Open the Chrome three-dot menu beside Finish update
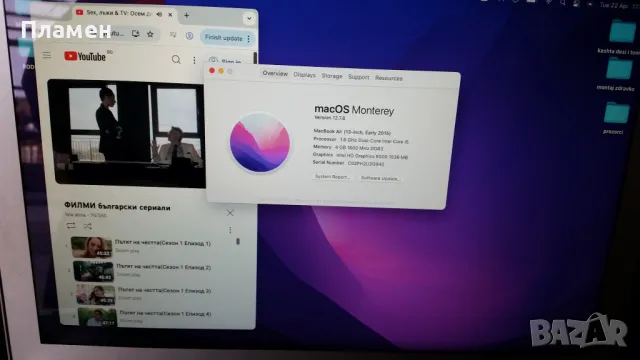Image resolution: width=640 pixels, height=360 pixels. click(249, 39)
